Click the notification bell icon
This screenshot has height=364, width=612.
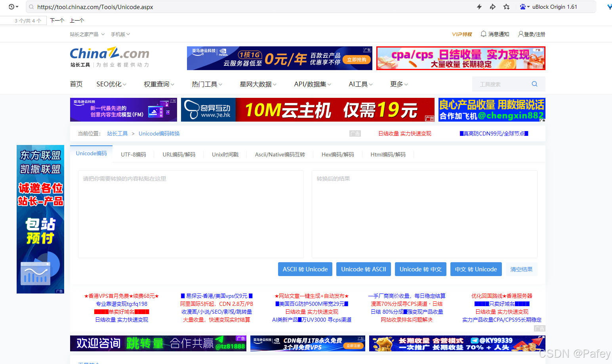click(x=484, y=34)
